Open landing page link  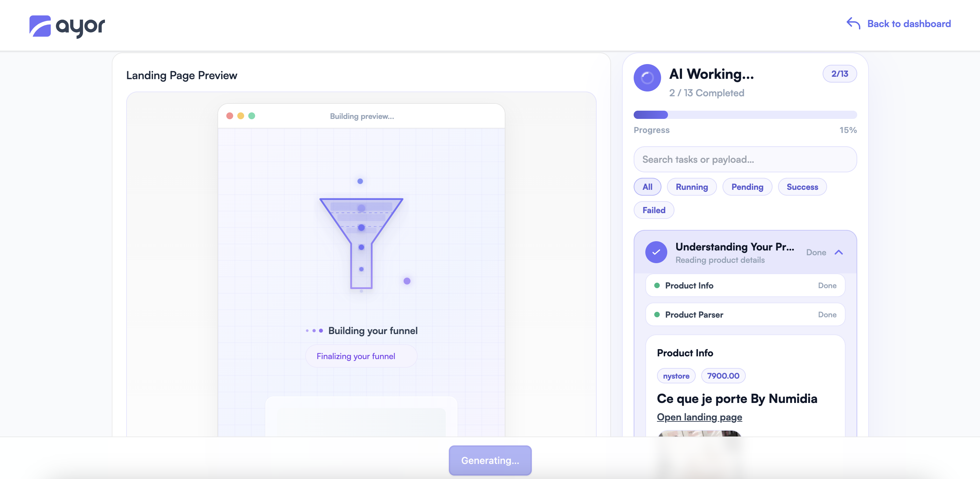(699, 417)
